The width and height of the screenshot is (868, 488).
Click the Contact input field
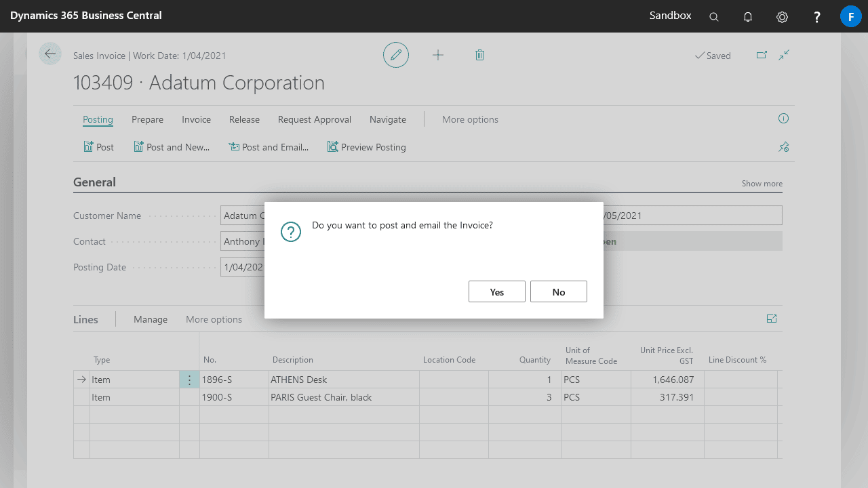pyautogui.click(x=242, y=241)
